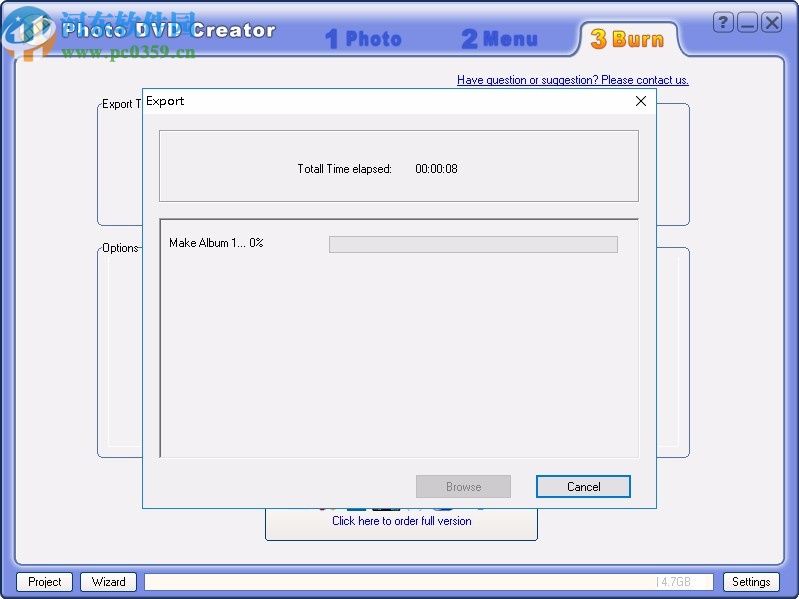The image size is (799, 599).
Task: Open the Project menu button
Action: 45,582
